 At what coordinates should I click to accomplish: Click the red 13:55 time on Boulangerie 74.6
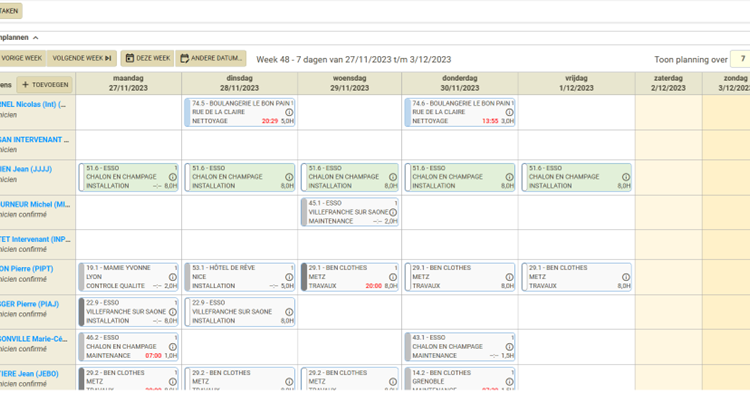[490, 121]
